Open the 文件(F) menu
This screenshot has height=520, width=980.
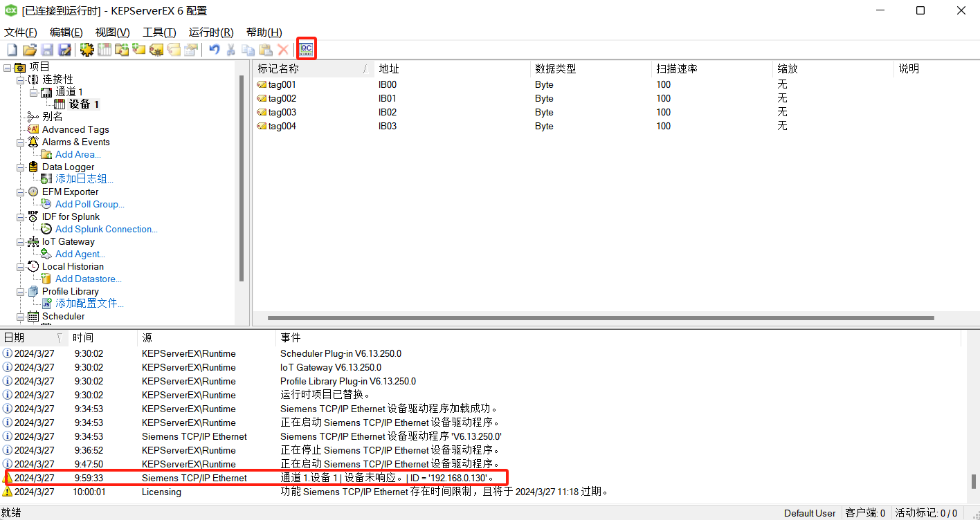click(x=21, y=32)
